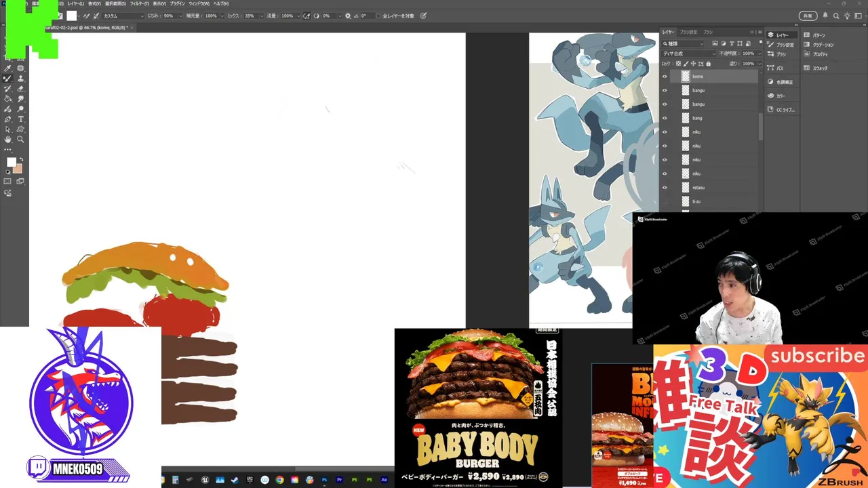This screenshot has height=488, width=868.
Task: Select the Eraser tool
Action: click(x=20, y=89)
